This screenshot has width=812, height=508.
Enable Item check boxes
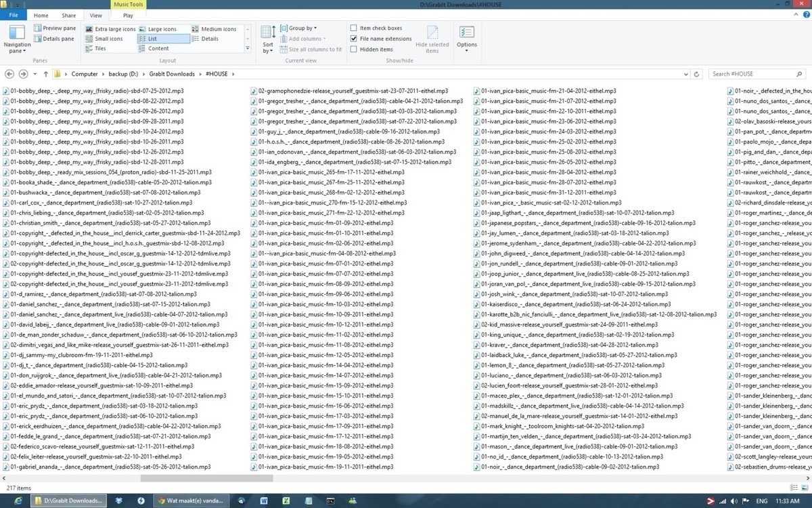pos(354,28)
